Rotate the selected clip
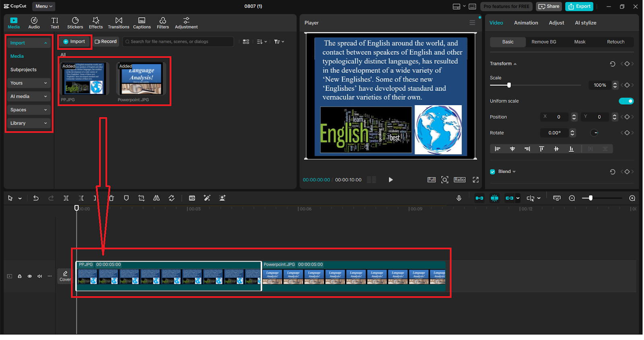Viewport: 644px width, 340px height. pos(171,198)
